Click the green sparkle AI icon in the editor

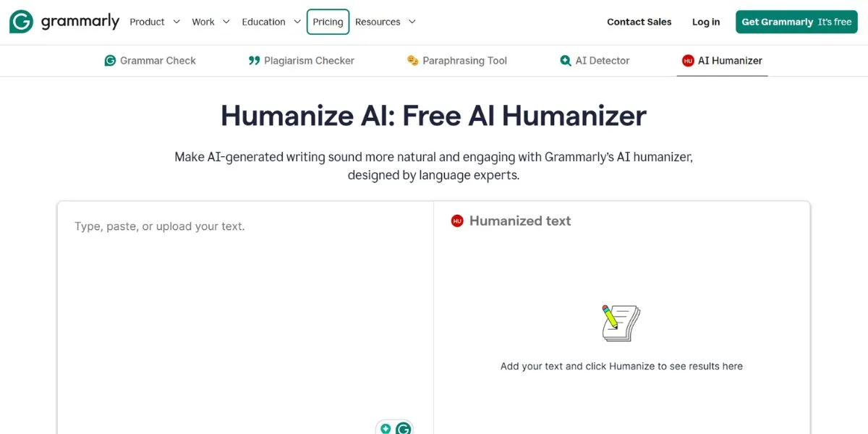tap(386, 428)
